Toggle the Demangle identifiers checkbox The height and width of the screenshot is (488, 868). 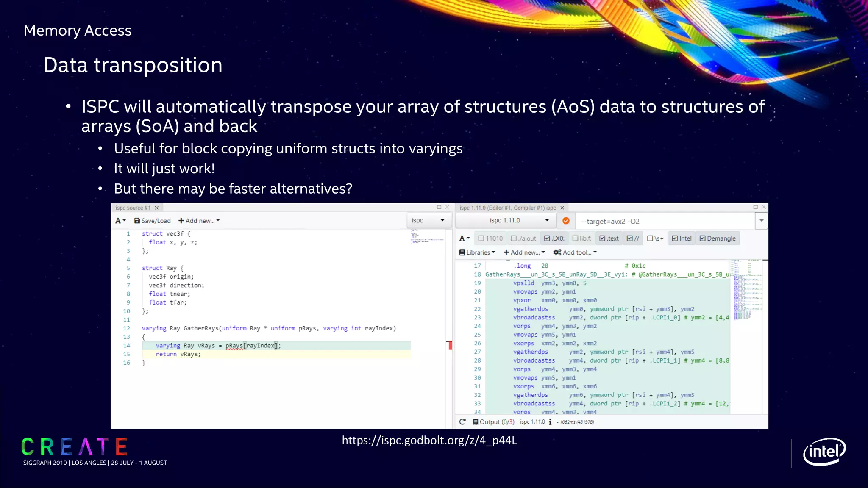[x=718, y=238]
